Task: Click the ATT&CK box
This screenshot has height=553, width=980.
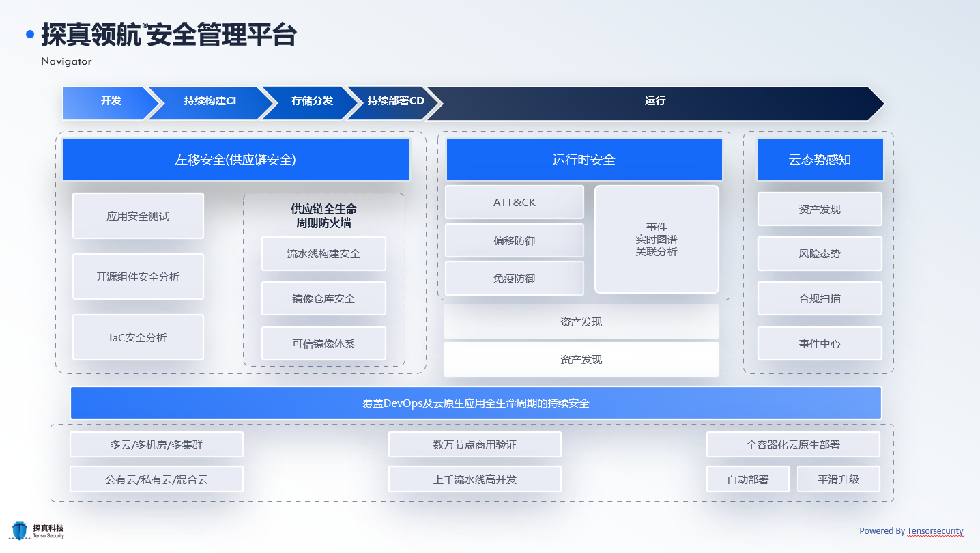Action: [515, 203]
